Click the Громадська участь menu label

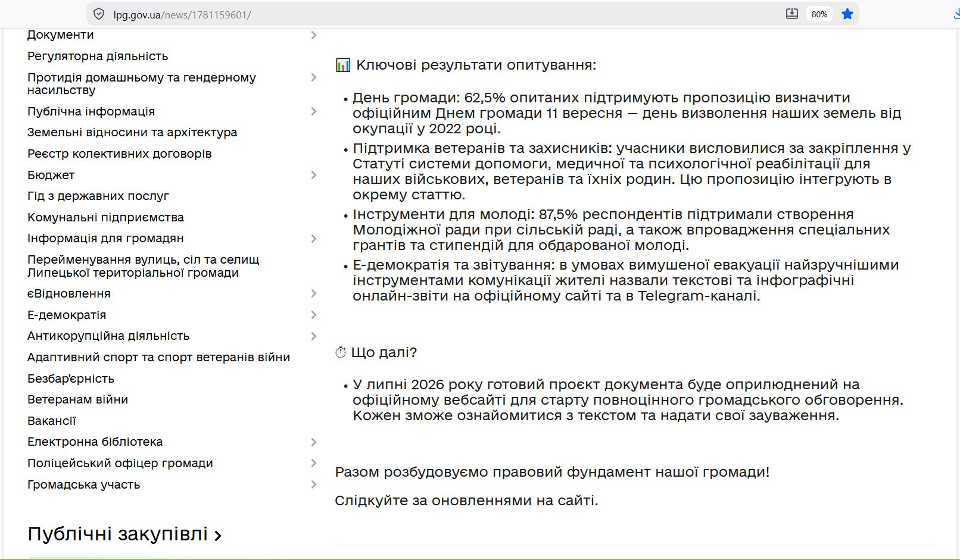84,484
